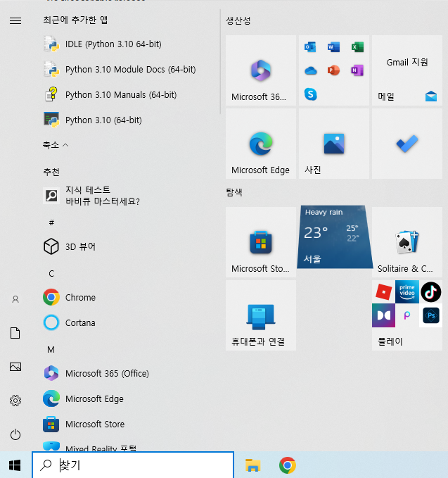The image size is (448, 478).
Task: Open the Microsoft Store tile
Action: (261, 242)
